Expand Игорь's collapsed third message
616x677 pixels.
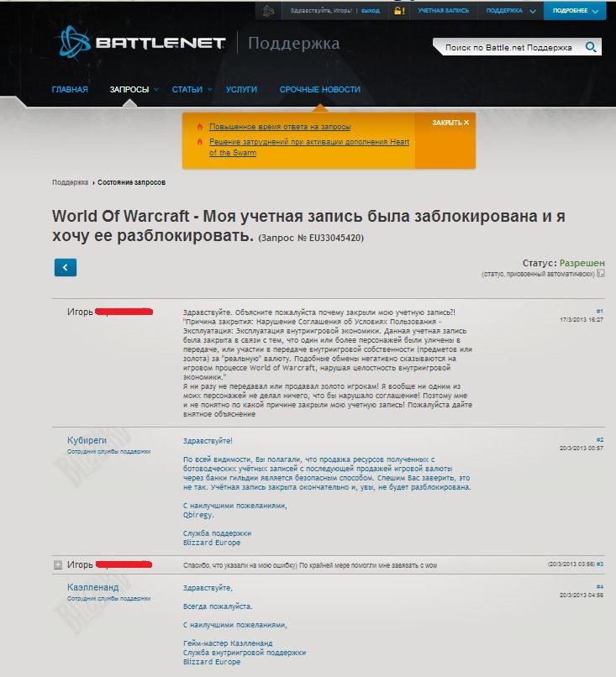[x=58, y=564]
